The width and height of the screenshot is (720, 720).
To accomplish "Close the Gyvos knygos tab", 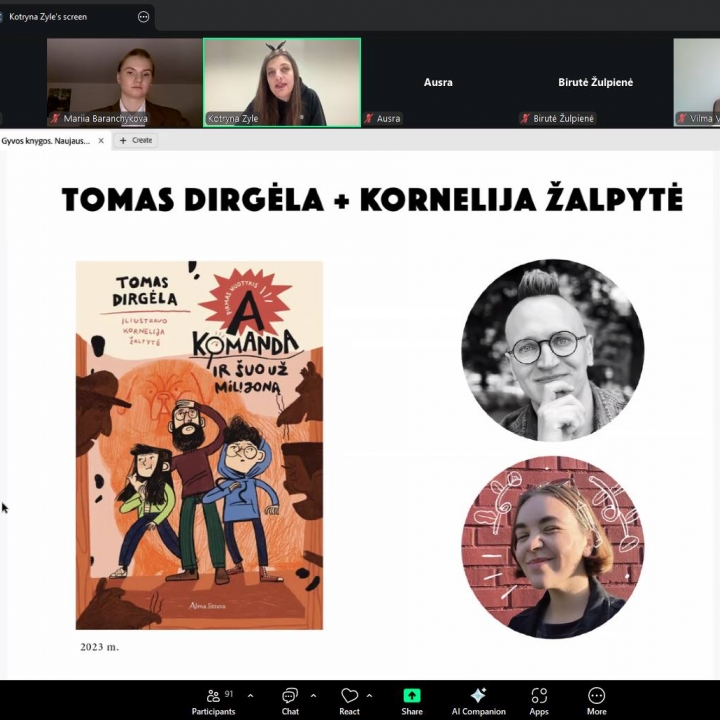I will 100,141.
